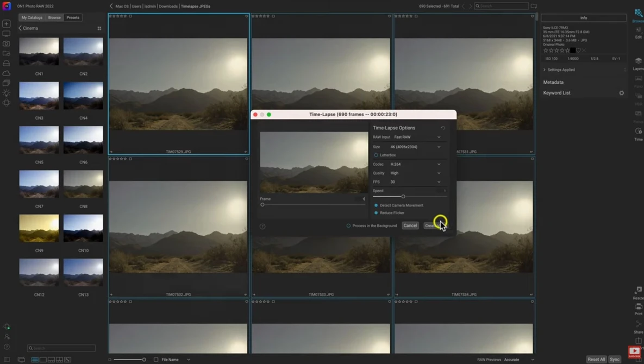Viewport: 644px width, 364px height.
Task: Toggle Detect Camera Movement
Action: click(376, 205)
